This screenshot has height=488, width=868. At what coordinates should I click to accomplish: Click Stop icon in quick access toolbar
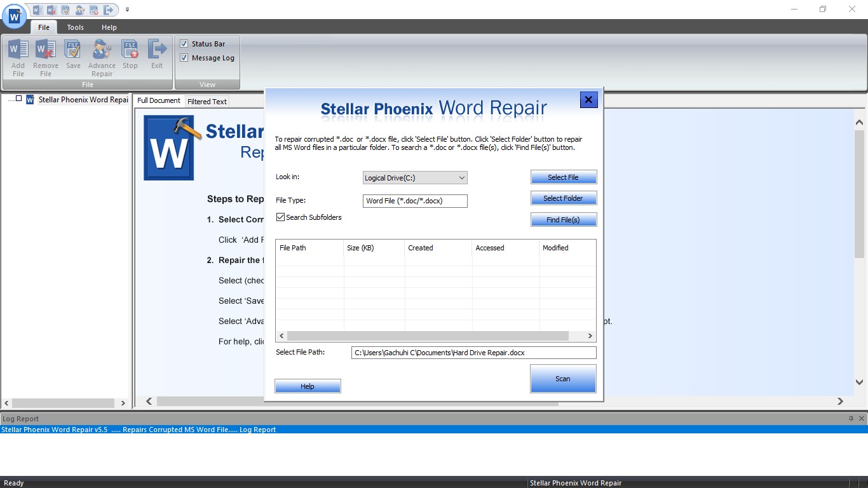coord(94,10)
